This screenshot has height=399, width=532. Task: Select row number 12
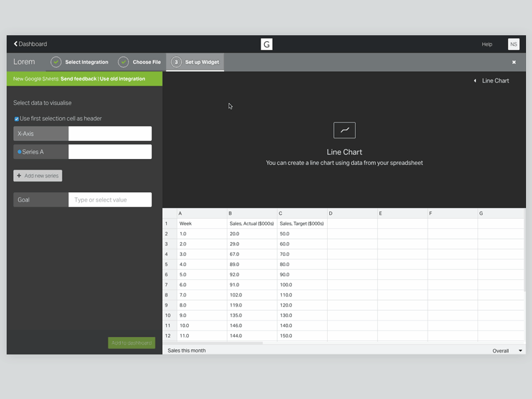click(x=170, y=336)
